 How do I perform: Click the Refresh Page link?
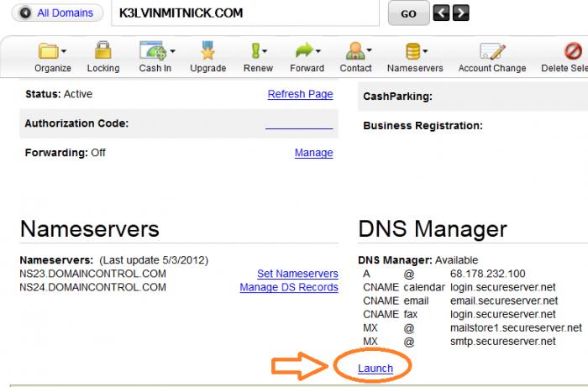click(300, 94)
